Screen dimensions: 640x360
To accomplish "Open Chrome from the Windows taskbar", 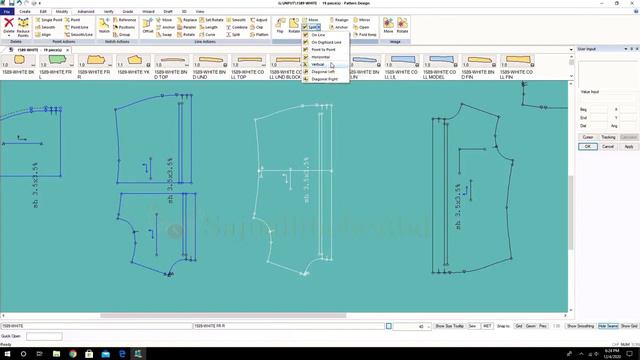I will (x=73, y=354).
